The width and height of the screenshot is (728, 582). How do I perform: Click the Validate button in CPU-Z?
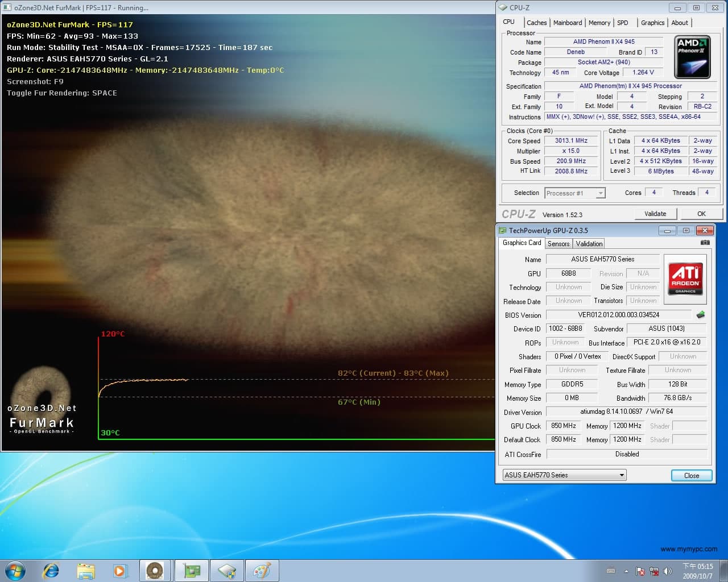coord(655,214)
